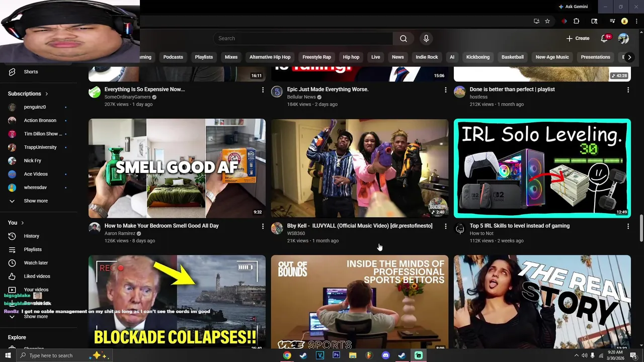Select the Live chip
Image resolution: width=644 pixels, height=362 pixels.
(x=375, y=57)
